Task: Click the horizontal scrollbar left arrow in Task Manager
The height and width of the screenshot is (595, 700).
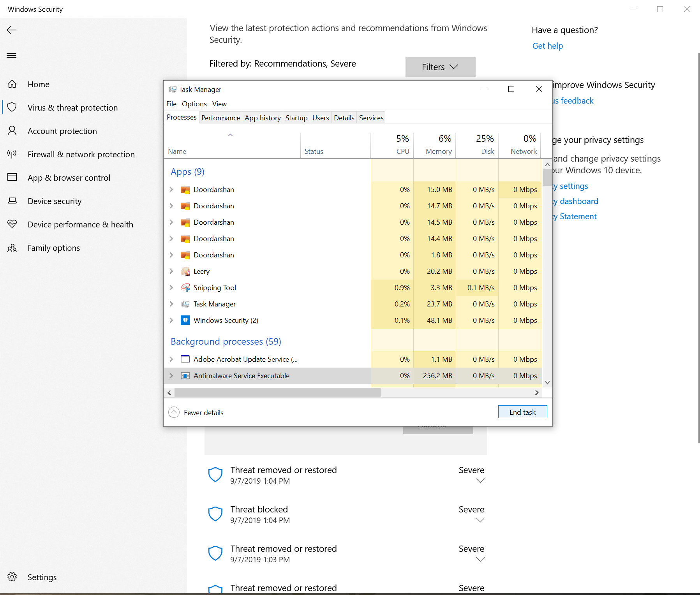Action: click(x=169, y=393)
